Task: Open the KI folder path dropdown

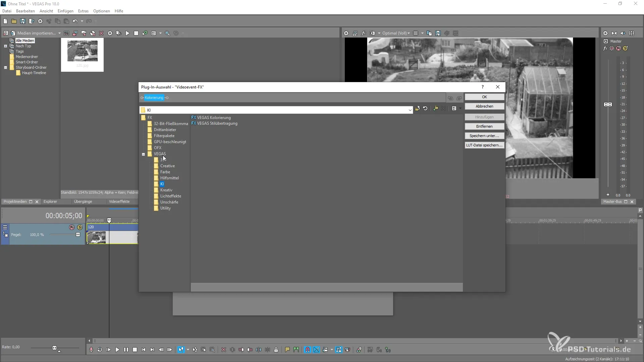Action: point(410,110)
